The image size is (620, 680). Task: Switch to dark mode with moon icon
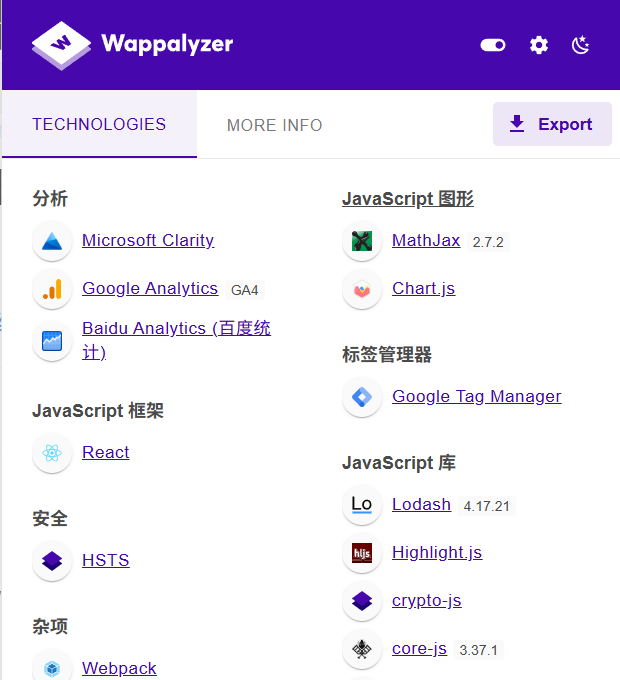pos(581,45)
